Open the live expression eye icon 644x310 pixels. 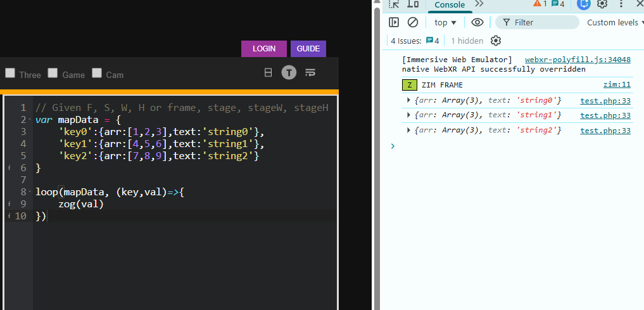[x=477, y=22]
